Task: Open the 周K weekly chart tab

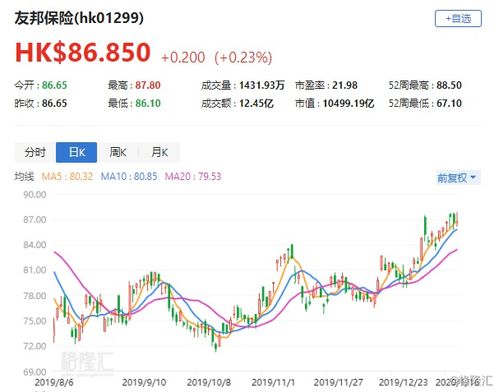Action: pyautogui.click(x=118, y=152)
